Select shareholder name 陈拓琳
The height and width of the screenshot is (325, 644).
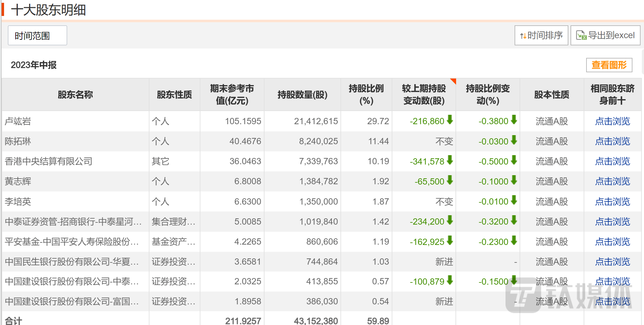[x=18, y=141]
